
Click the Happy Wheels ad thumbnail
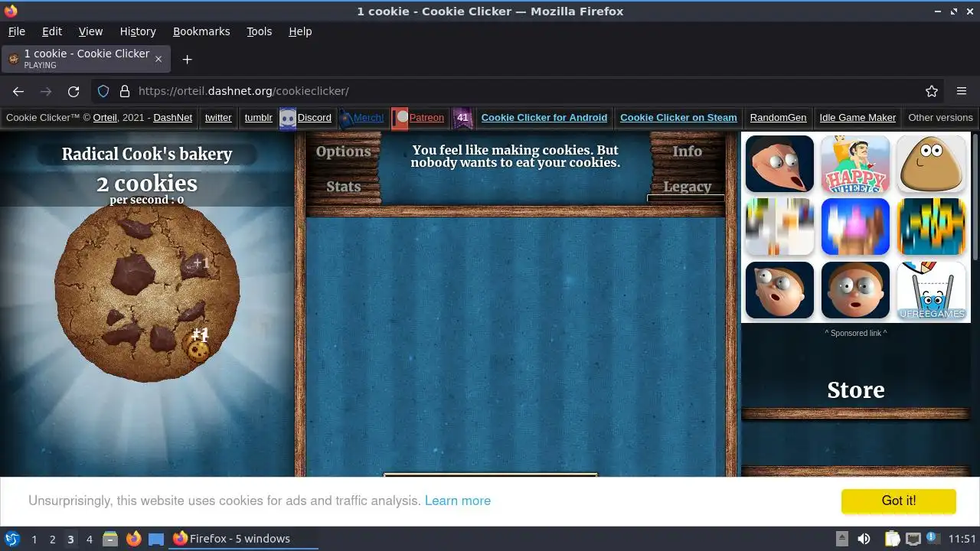855,164
